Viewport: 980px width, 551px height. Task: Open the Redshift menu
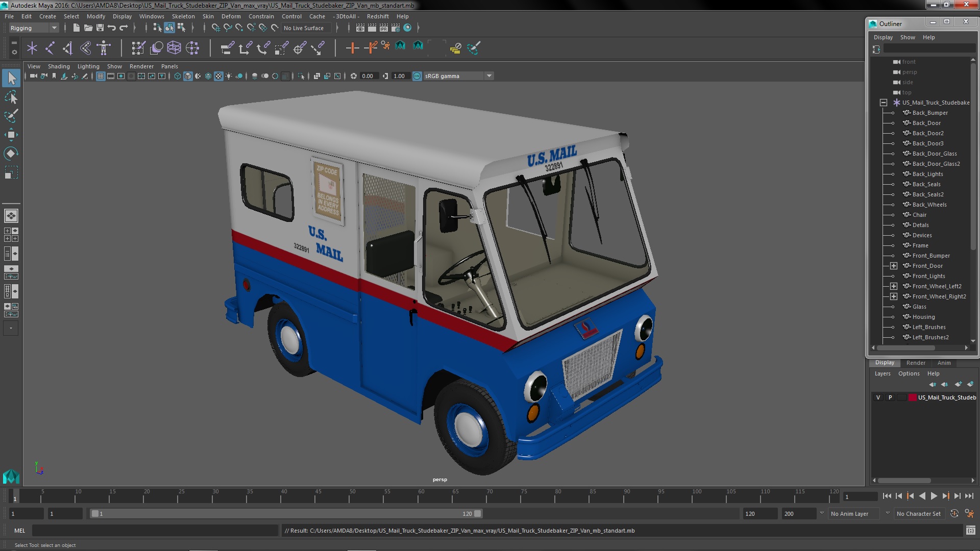(x=378, y=16)
